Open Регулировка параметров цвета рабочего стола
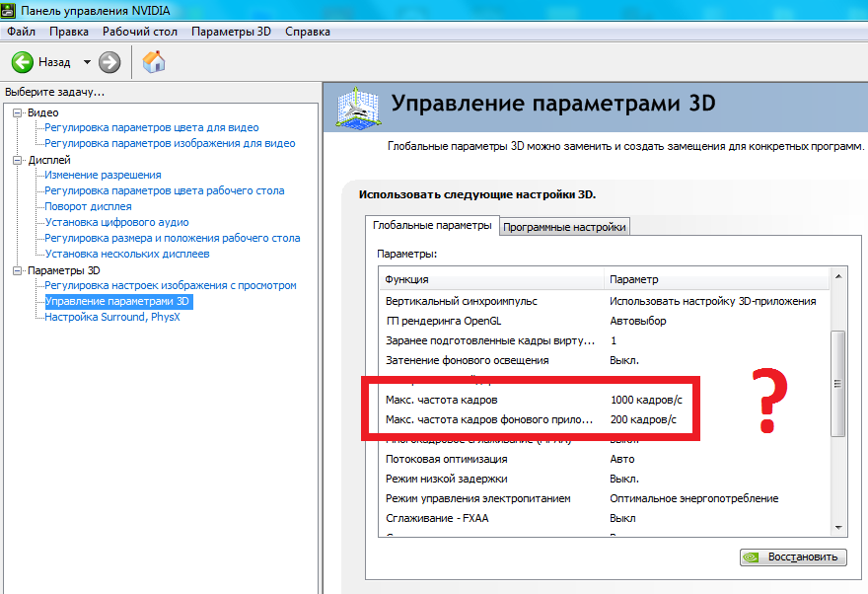Screen dimensions: 868x594 [x=165, y=190]
